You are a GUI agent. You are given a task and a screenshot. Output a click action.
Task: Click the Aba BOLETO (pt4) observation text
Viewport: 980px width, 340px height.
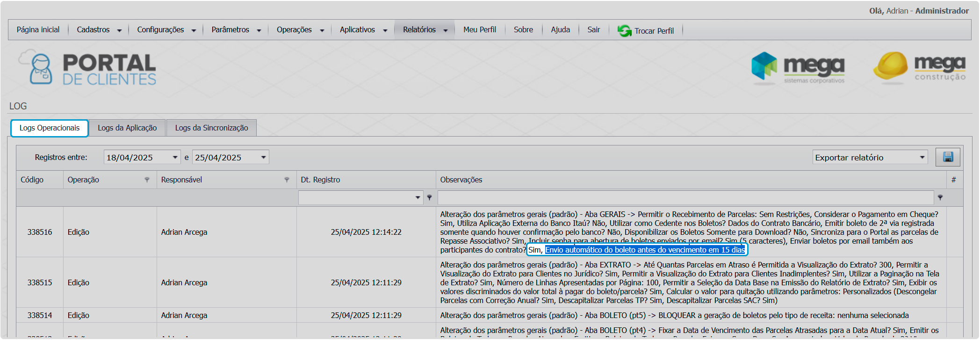coord(689,331)
